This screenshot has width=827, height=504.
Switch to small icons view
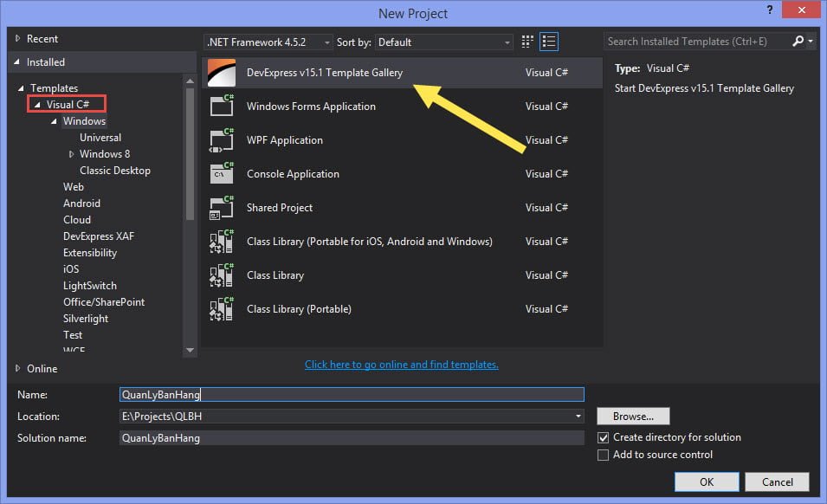tap(528, 42)
